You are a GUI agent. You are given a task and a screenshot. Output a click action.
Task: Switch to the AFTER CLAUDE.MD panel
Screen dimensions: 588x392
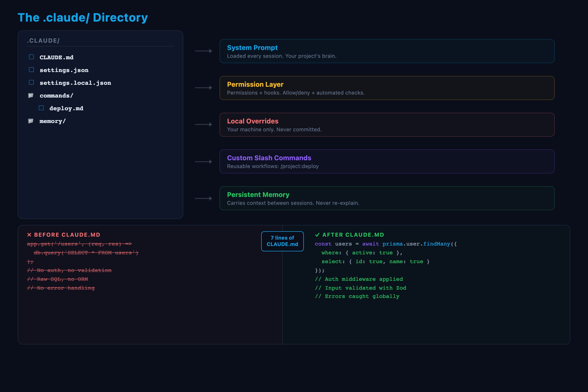click(x=353, y=234)
